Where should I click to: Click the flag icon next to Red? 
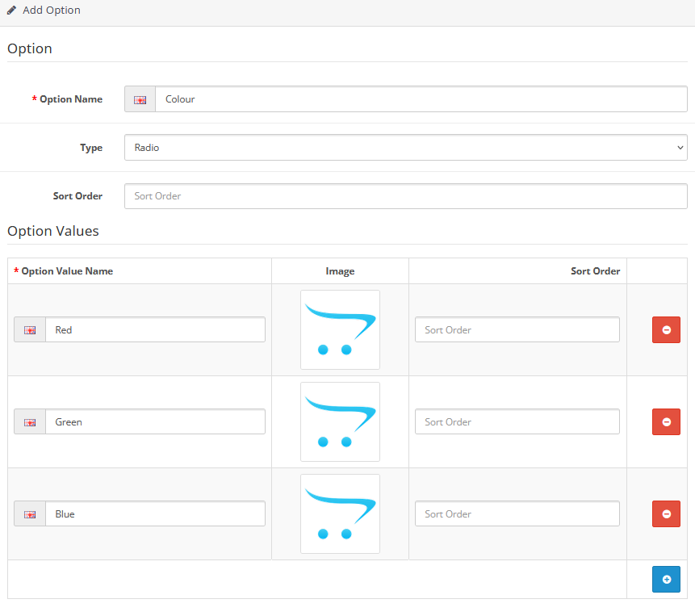tap(30, 329)
